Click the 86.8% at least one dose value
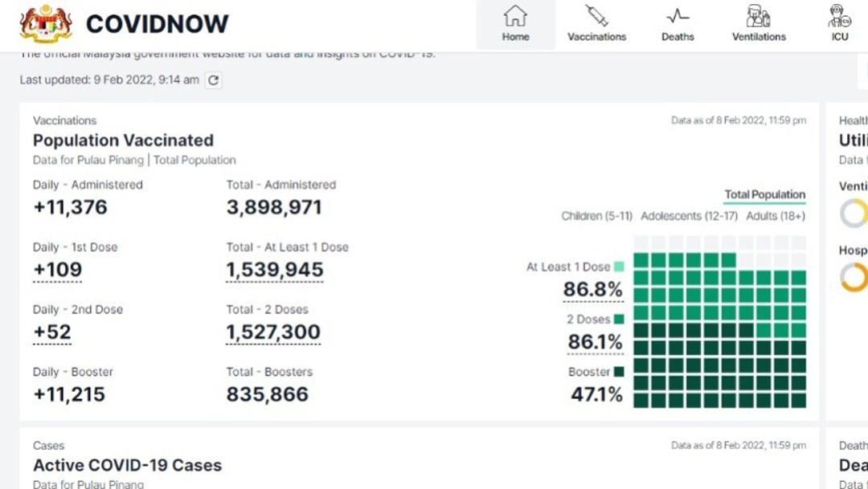Screen dimensions: 868x489 [593, 289]
